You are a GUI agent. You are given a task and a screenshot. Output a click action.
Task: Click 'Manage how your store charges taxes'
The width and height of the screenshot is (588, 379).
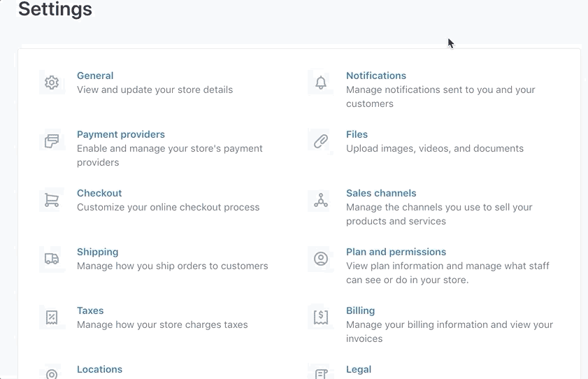point(162,324)
